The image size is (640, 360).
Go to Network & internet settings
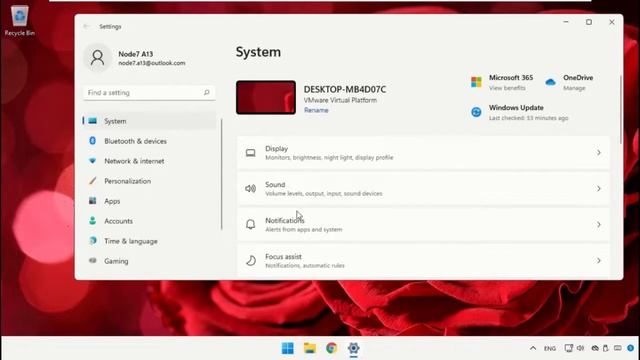pyautogui.click(x=149, y=161)
